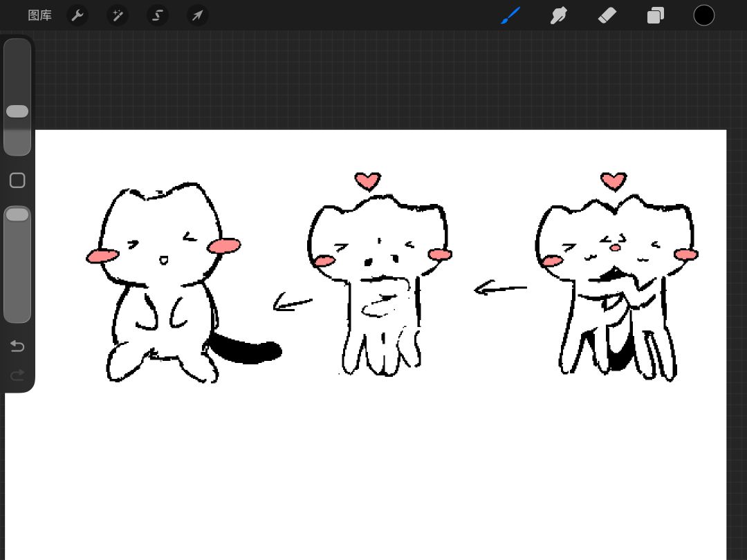
Task: Redo the last undone stroke
Action: click(x=17, y=375)
